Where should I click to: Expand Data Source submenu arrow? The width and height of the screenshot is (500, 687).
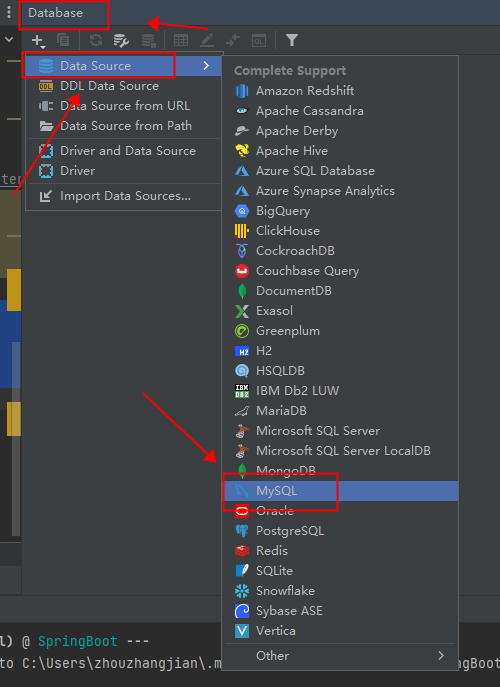point(206,66)
